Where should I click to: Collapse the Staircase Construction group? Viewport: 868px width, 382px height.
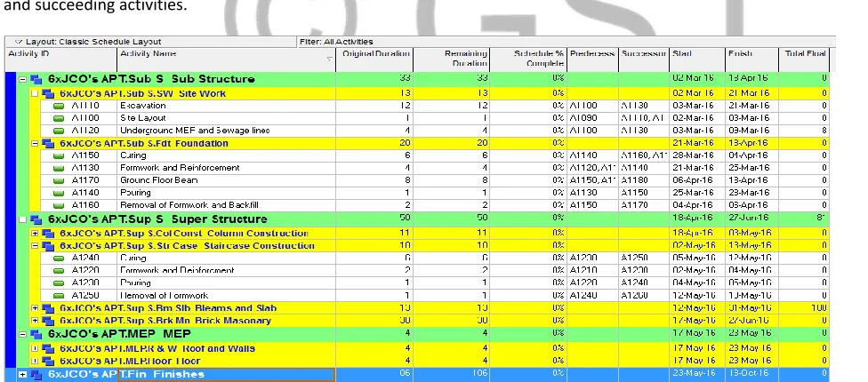[35, 245]
